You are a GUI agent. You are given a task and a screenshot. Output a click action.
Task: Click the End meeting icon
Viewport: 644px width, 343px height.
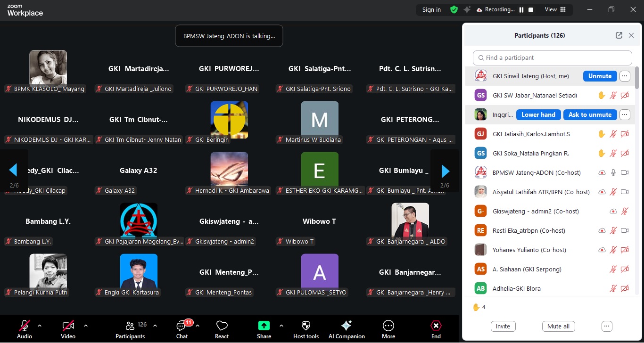pyautogui.click(x=436, y=326)
